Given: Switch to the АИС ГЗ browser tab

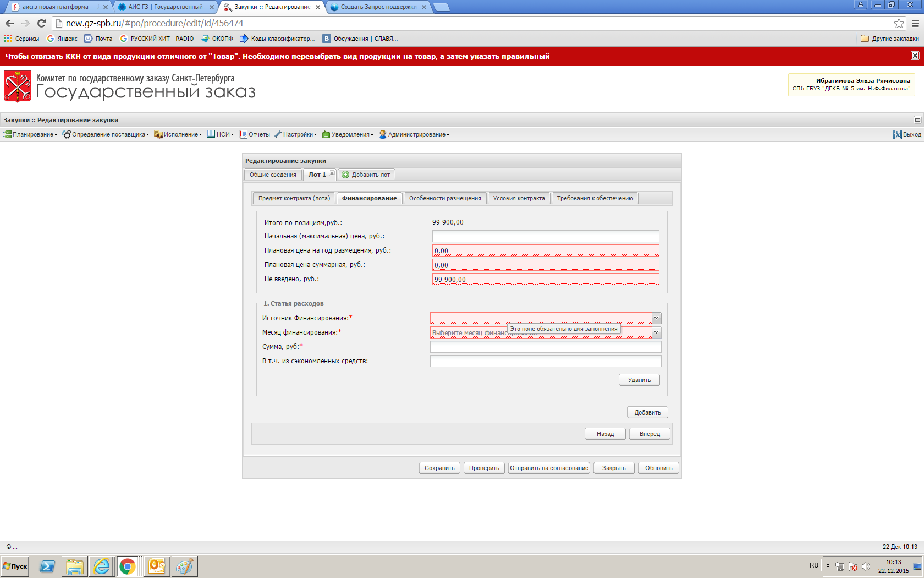Looking at the screenshot, I should (165, 7).
